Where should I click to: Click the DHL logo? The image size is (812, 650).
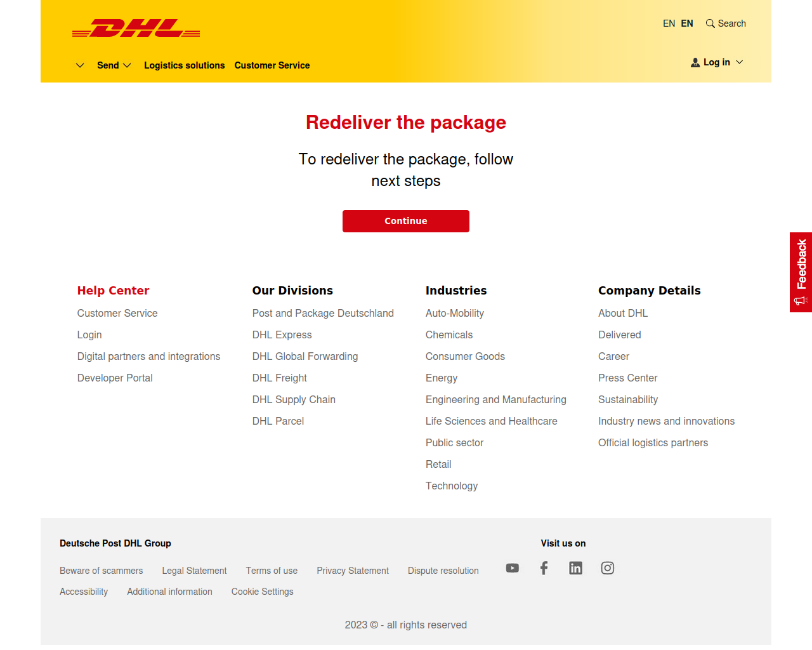pos(136,28)
